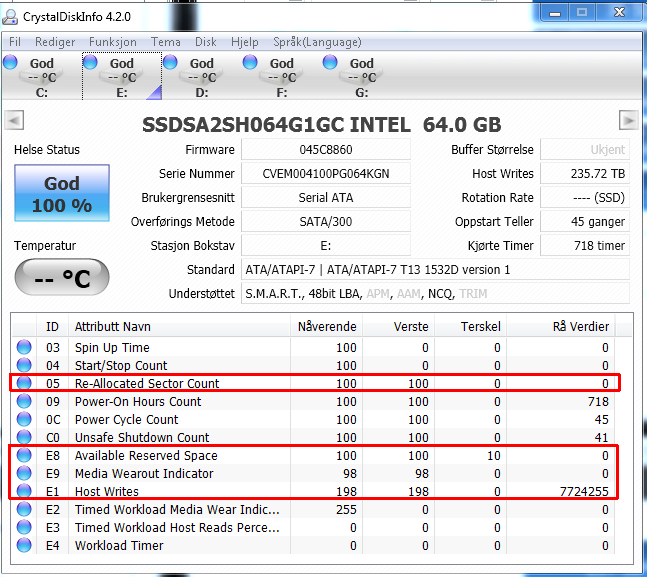Click status orb for Host Writes attribute
This screenshot has width=647, height=577.
(x=24, y=491)
